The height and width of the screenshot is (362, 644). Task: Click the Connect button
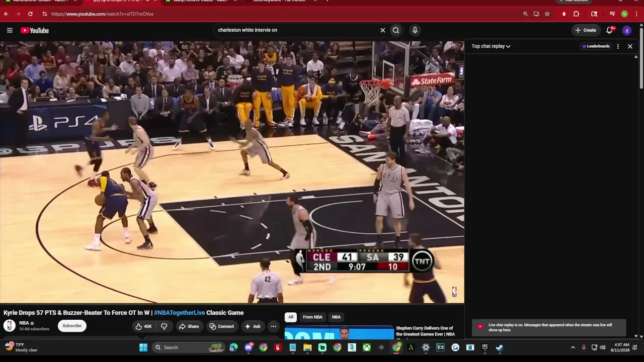[x=222, y=326]
